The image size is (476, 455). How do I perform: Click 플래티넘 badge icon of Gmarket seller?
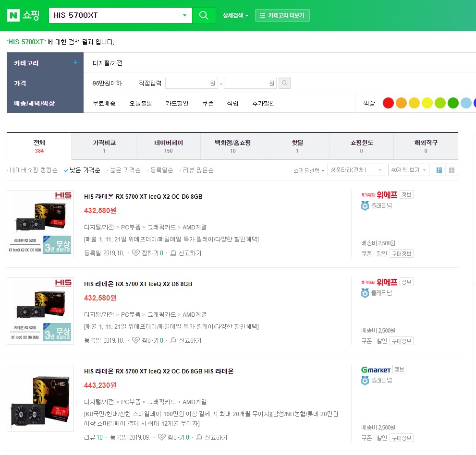[365, 381]
